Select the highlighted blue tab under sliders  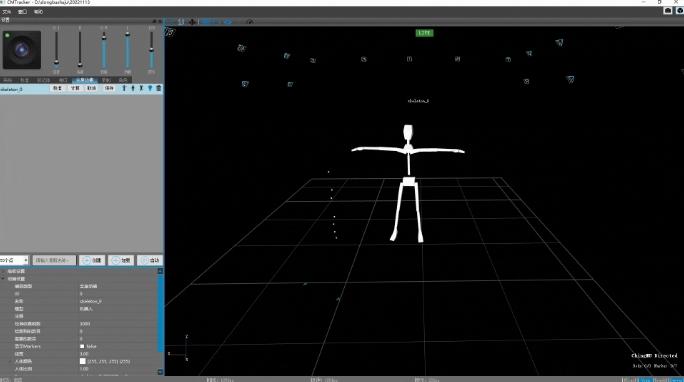(85, 80)
